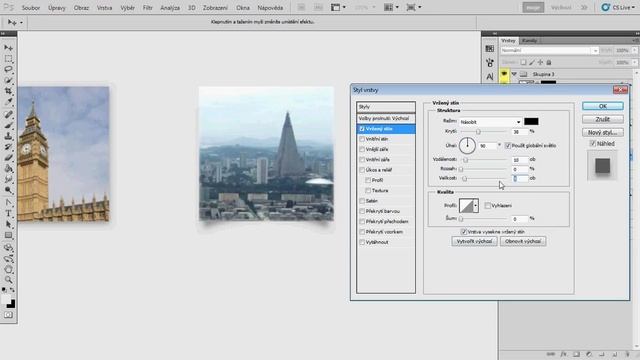Open the Zobrazení menu

pos(216,8)
